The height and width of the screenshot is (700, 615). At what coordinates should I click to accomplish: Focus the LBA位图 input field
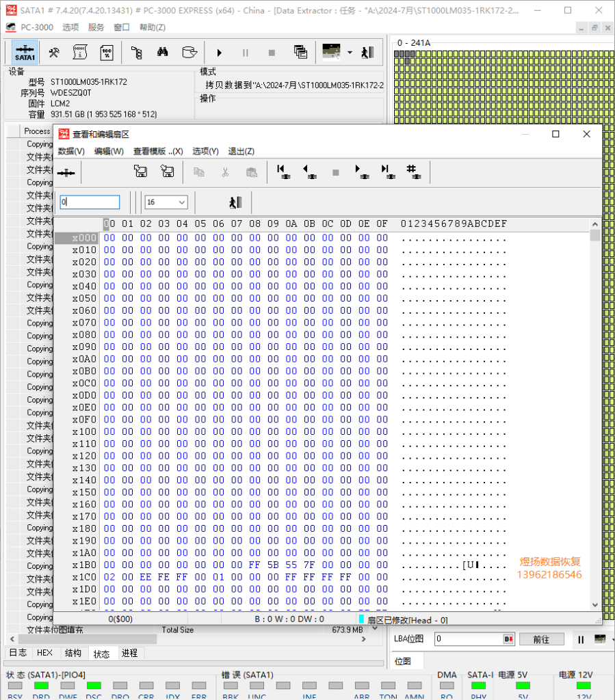tap(469, 639)
